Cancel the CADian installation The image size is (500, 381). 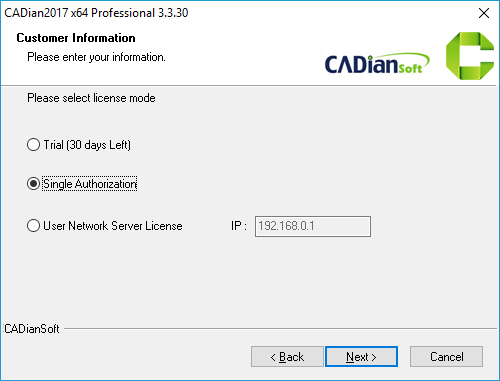[x=446, y=357]
